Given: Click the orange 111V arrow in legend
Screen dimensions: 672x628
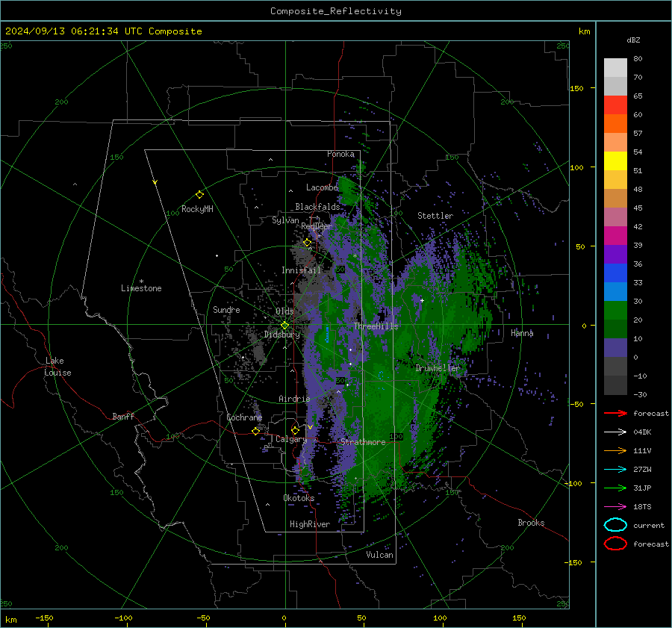Looking at the screenshot, I should coord(615,450).
